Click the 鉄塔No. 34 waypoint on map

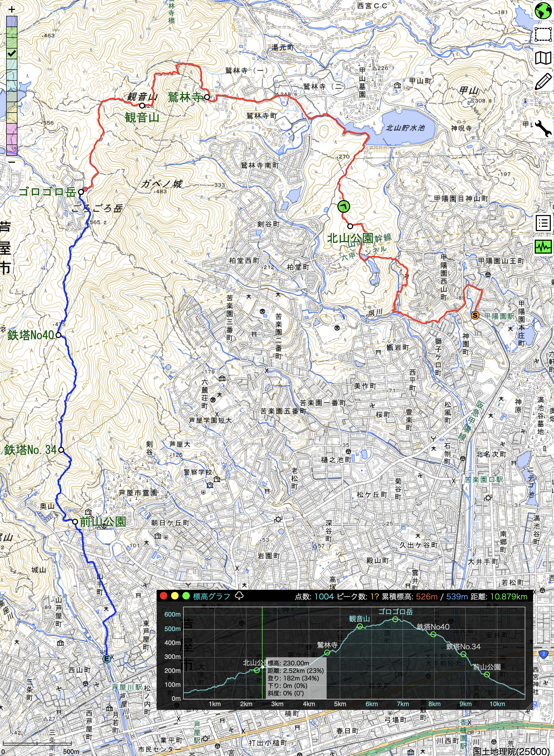point(61,450)
